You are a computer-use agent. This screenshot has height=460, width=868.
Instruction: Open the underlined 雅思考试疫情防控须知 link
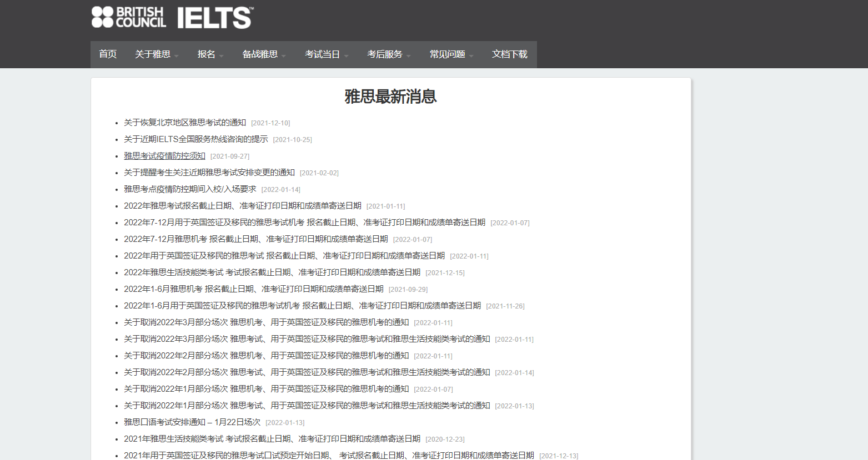point(164,156)
